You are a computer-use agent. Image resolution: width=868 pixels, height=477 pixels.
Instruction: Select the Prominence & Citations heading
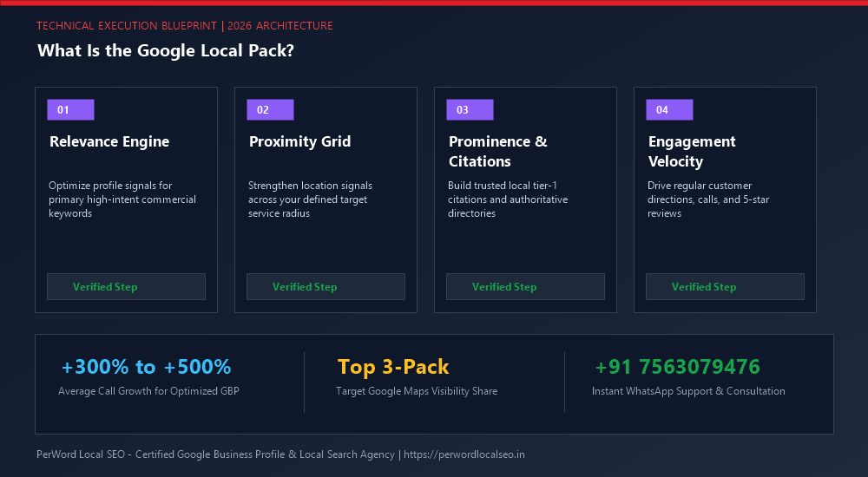[x=497, y=151]
